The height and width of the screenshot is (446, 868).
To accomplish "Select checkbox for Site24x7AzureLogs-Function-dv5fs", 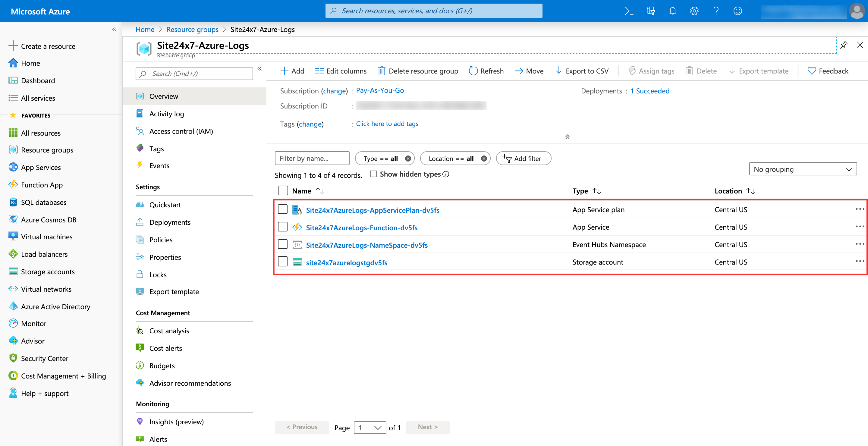I will tap(283, 227).
